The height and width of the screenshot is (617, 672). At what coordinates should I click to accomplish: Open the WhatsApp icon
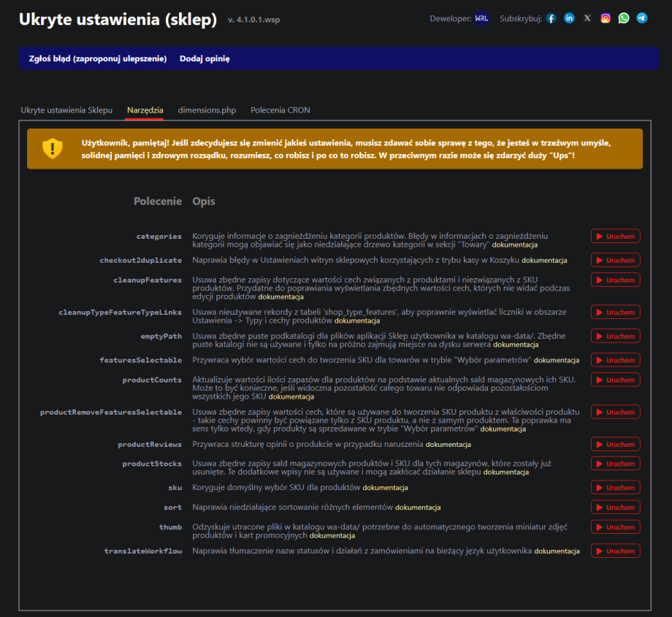pyautogui.click(x=623, y=18)
